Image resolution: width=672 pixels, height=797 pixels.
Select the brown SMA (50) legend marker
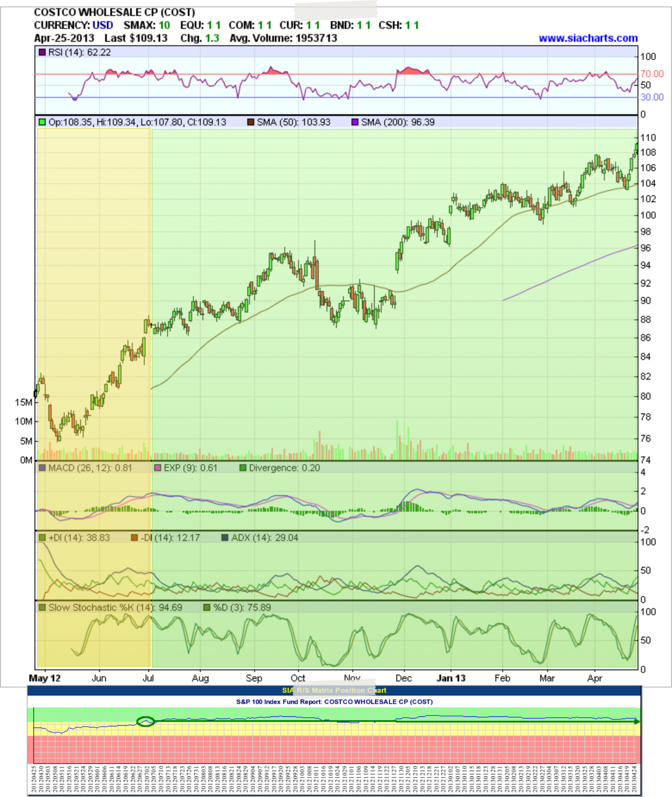pyautogui.click(x=251, y=122)
